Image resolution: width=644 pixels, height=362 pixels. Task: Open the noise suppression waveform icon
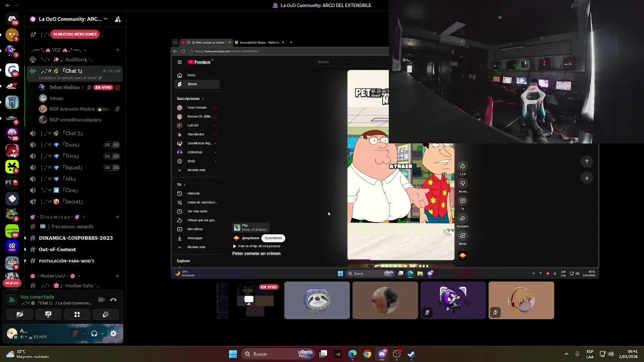(x=101, y=300)
